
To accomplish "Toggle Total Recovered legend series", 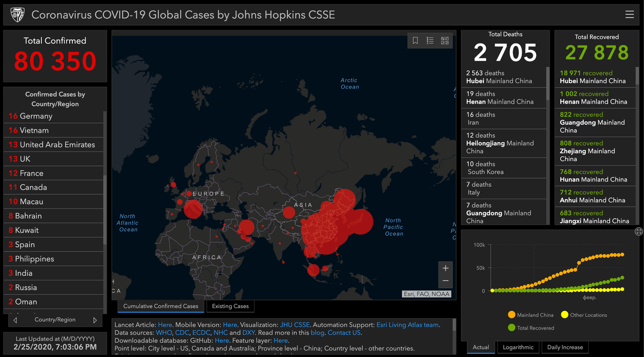I will click(531, 328).
